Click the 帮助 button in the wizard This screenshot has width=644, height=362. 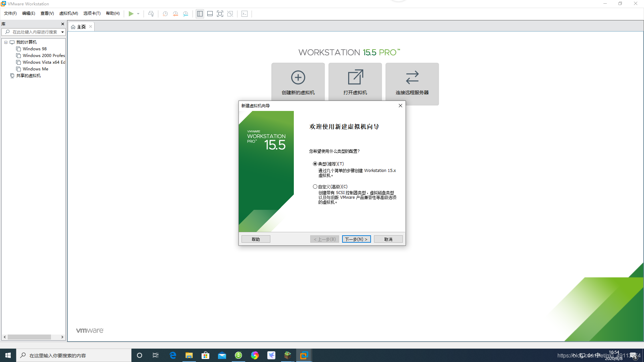click(x=256, y=239)
